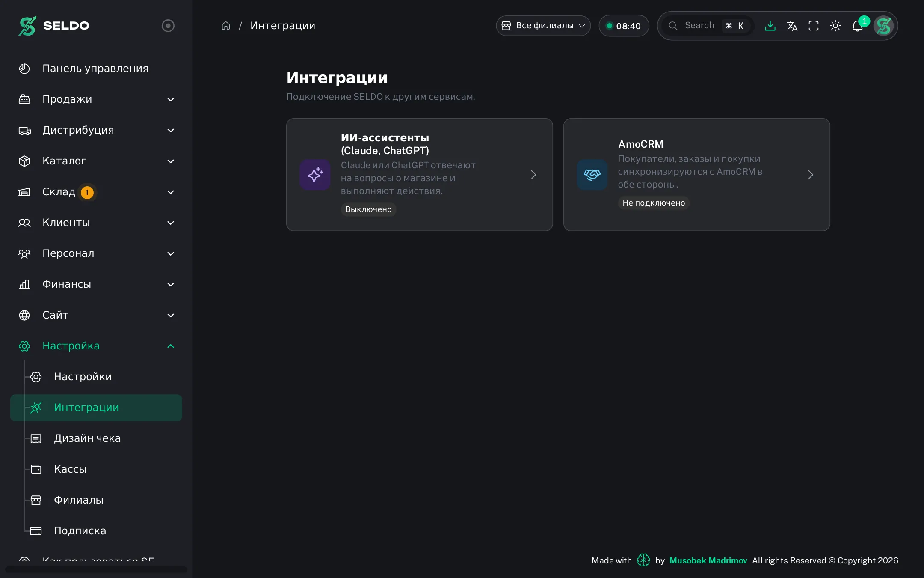The image size is (924, 578).
Task: Open the user profile avatar
Action: pos(884,26)
